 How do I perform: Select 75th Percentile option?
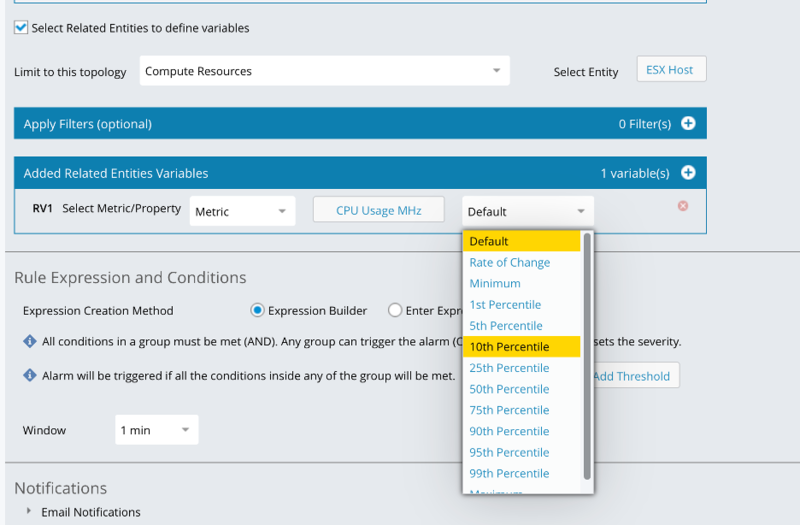521,410
